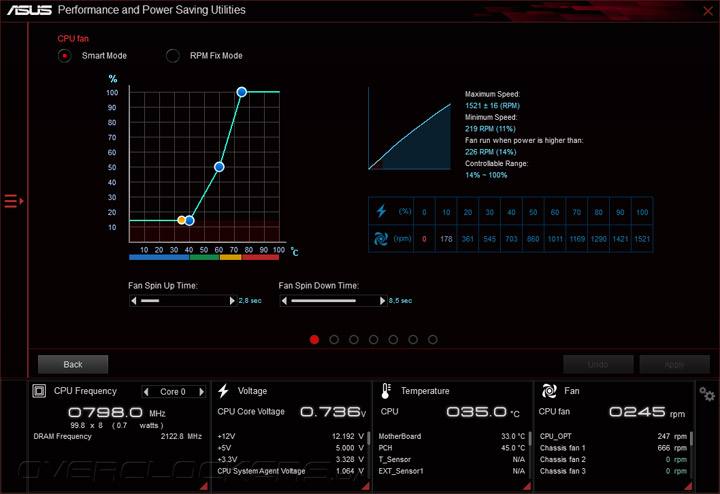This screenshot has width=720, height=494.
Task: Click the CPU_OPT fan row
Action: 613,436
